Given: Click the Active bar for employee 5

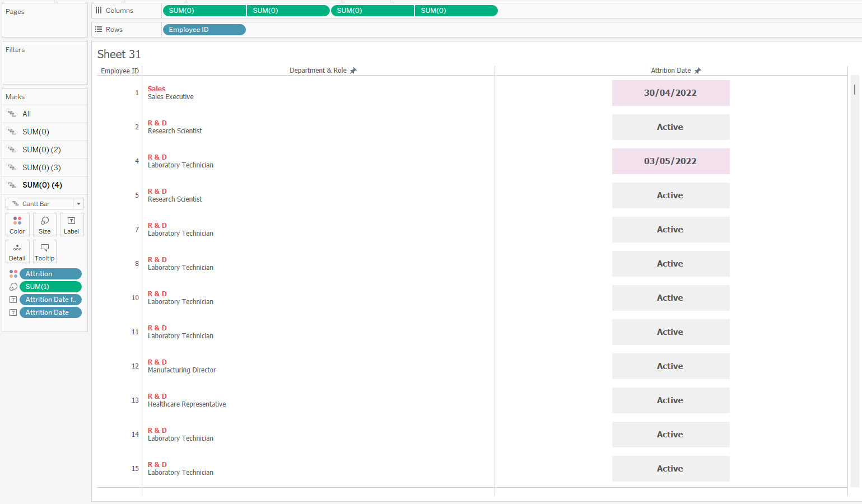Looking at the screenshot, I should pyautogui.click(x=671, y=195).
